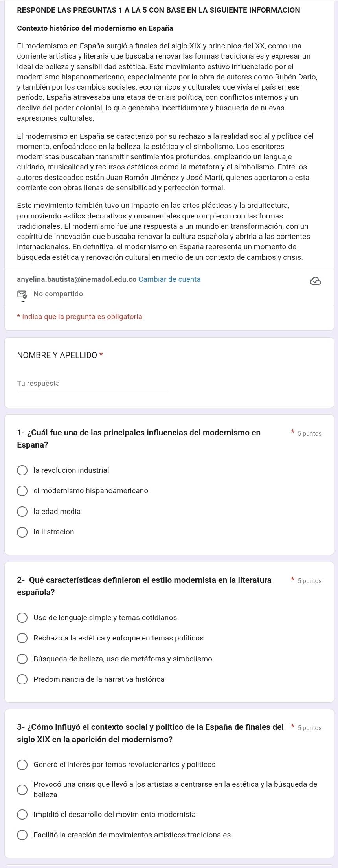This screenshot has width=338, height=868.
Task: Select 'Impidió el desarrollo del movimiento modernista'
Action: 22,815
